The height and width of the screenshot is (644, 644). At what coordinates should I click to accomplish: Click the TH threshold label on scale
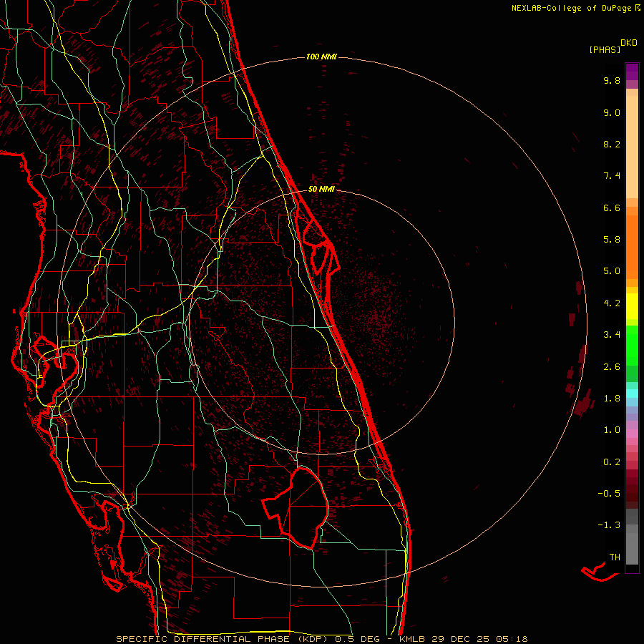[615, 557]
